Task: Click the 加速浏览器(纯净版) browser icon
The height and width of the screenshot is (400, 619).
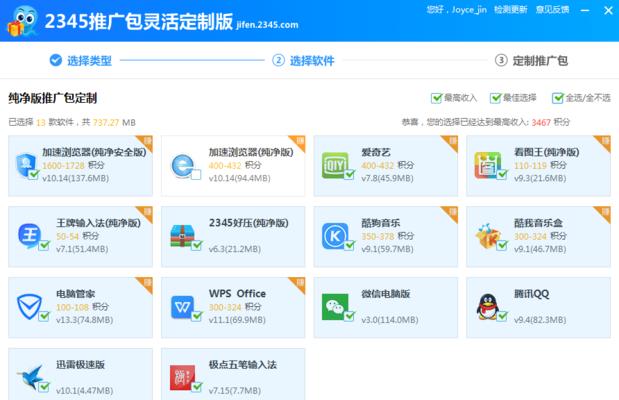Action: 183,166
